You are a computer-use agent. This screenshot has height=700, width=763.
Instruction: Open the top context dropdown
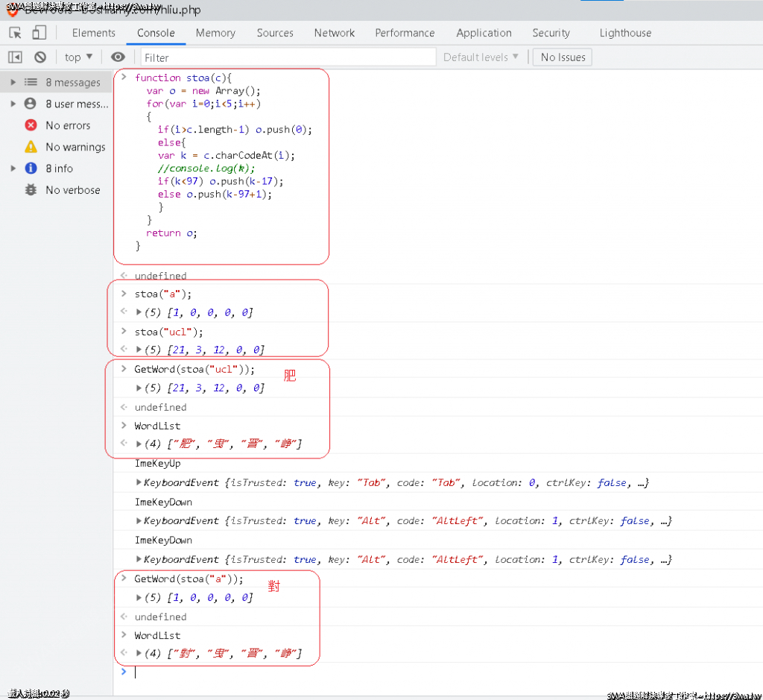(78, 57)
